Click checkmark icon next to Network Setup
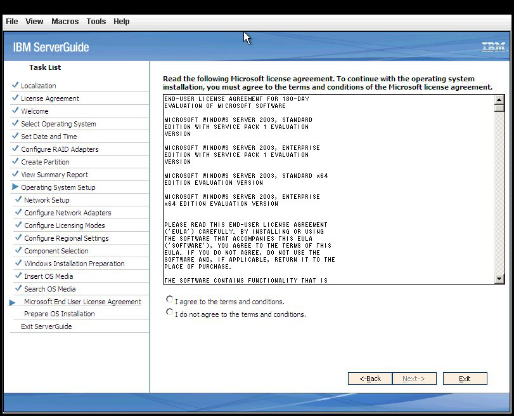This screenshot has height=416, width=515. 18,199
